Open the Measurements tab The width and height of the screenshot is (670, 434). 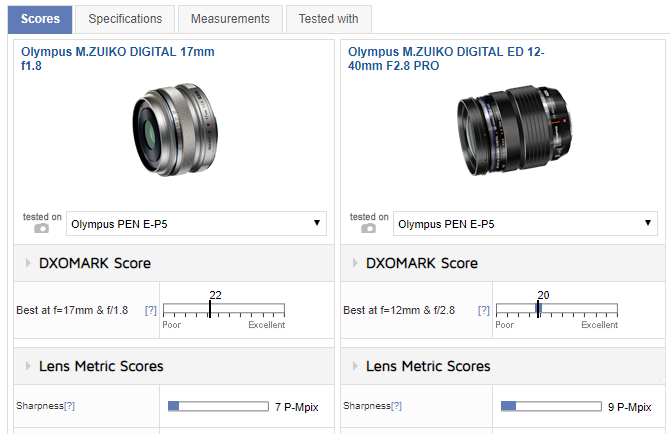(230, 19)
